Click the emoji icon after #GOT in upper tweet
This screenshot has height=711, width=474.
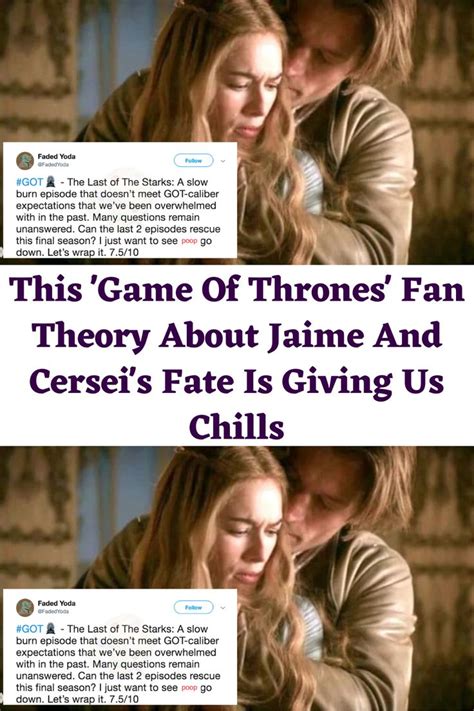[50, 182]
